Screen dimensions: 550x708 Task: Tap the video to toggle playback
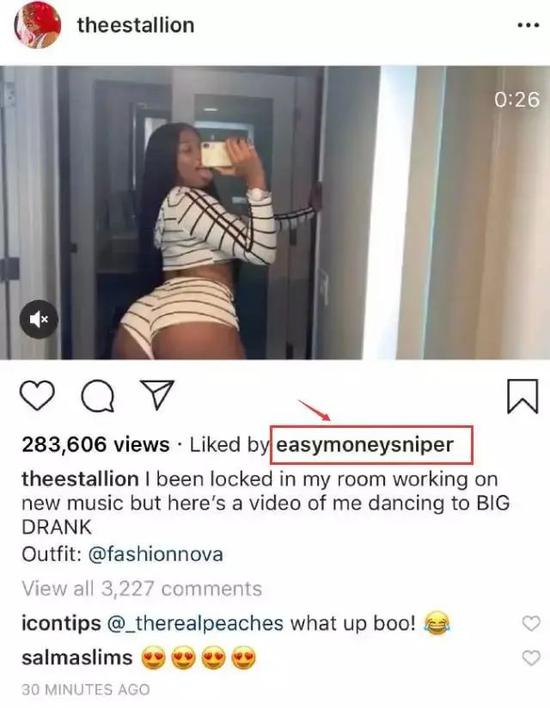click(275, 213)
